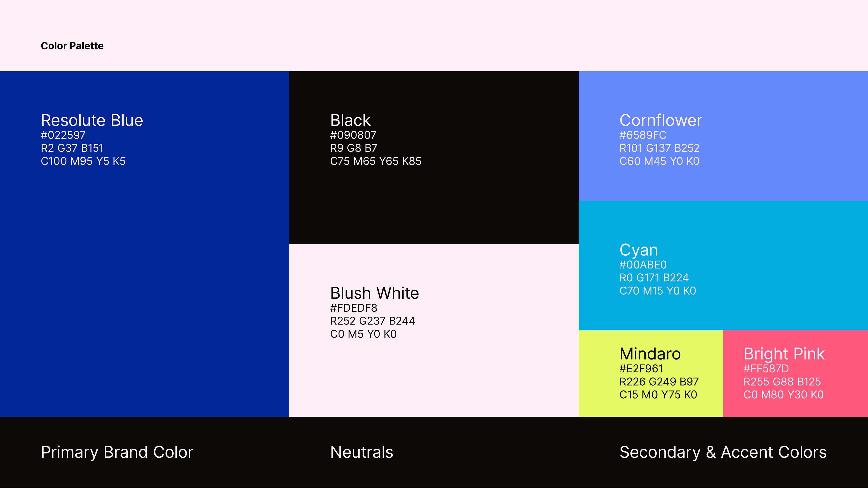868x488 pixels.
Task: Click the hex code #FF587D
Action: pyautogui.click(x=766, y=369)
